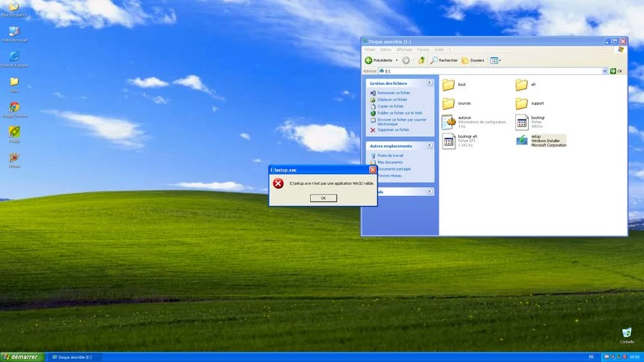Go to Mes documents in sidebar
The width and height of the screenshot is (644, 362).
point(389,162)
